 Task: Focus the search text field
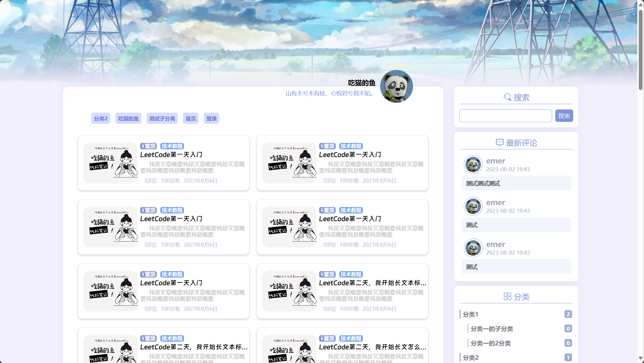pyautogui.click(x=506, y=116)
